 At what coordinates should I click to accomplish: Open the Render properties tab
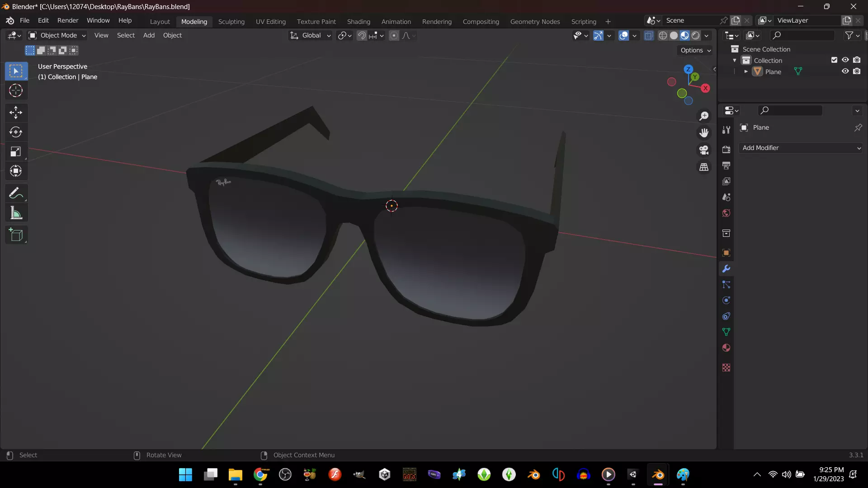[x=726, y=150]
